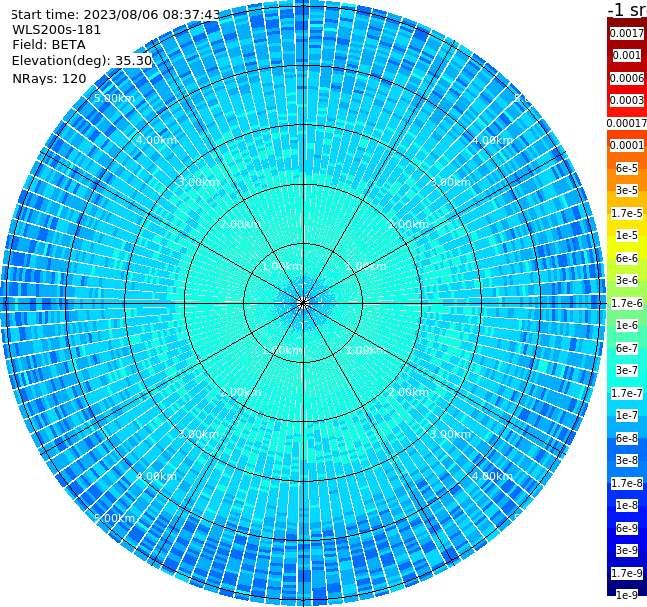Click the 5.00km range label in upper-left quadrant

pyautogui.click(x=114, y=98)
